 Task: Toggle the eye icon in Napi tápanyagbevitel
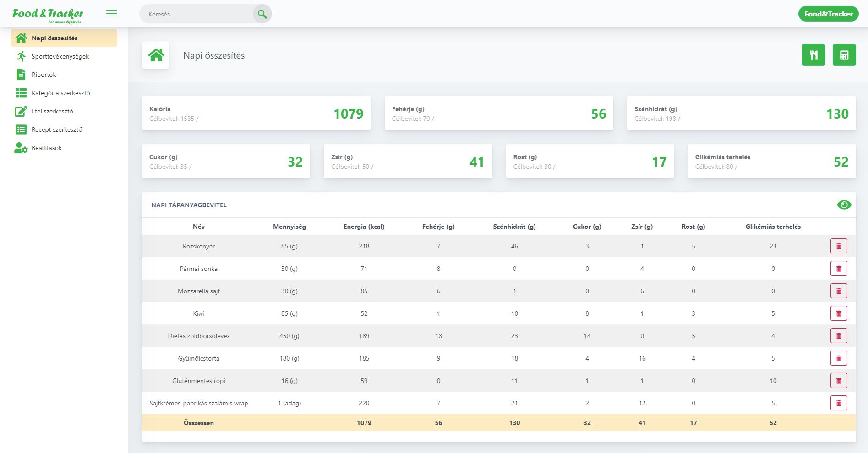pos(844,205)
